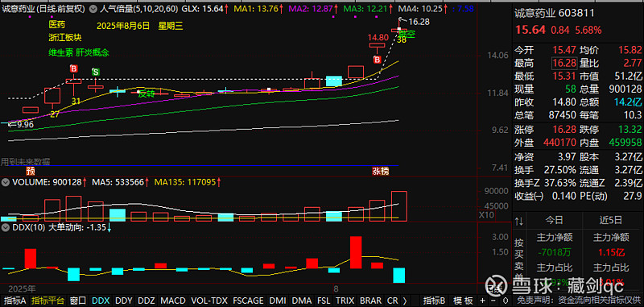Click the 维生素 肝炎概念 concept label

[x=78, y=52]
